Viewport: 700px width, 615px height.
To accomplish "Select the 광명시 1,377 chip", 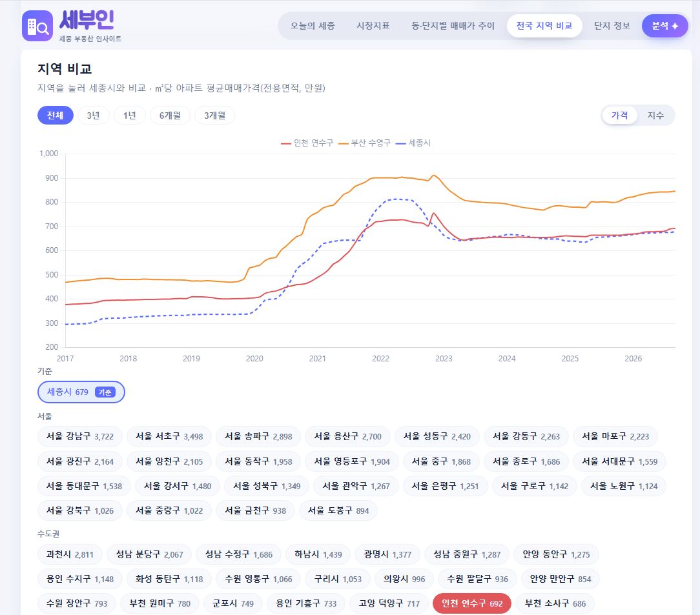I will (387, 555).
